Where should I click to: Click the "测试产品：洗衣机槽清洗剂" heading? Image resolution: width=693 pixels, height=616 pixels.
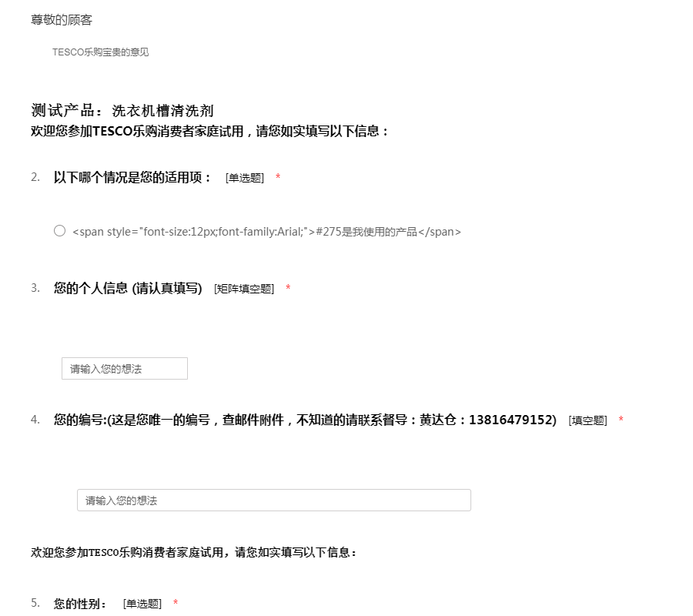coord(122,111)
